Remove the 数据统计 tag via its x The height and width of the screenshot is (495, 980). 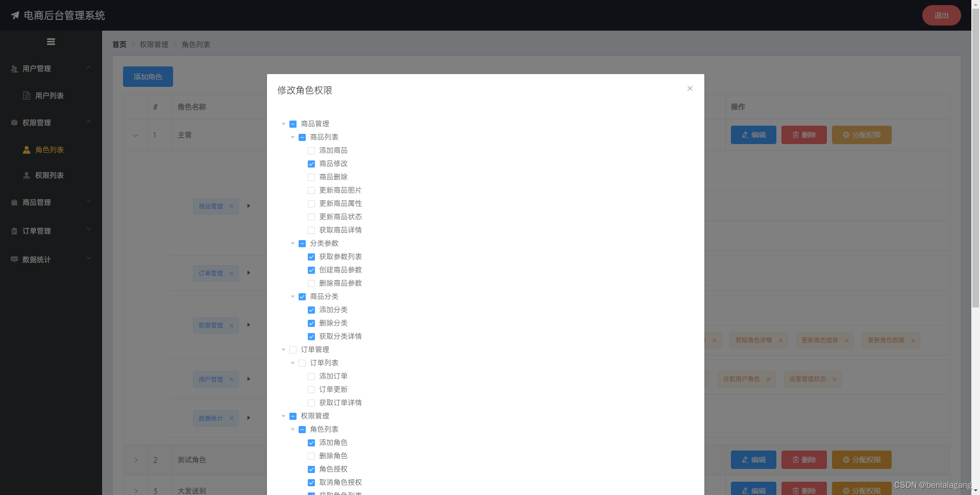[231, 418]
